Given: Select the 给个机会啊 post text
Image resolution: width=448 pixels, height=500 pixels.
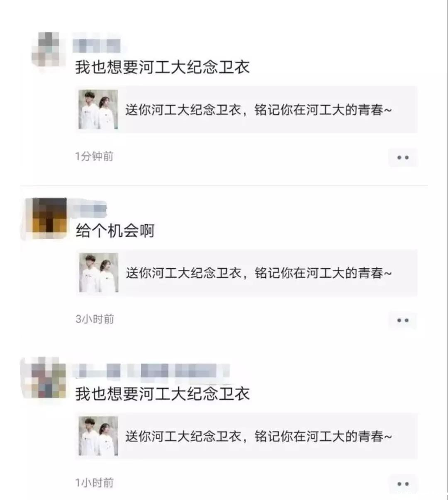Looking at the screenshot, I should coord(115,231).
